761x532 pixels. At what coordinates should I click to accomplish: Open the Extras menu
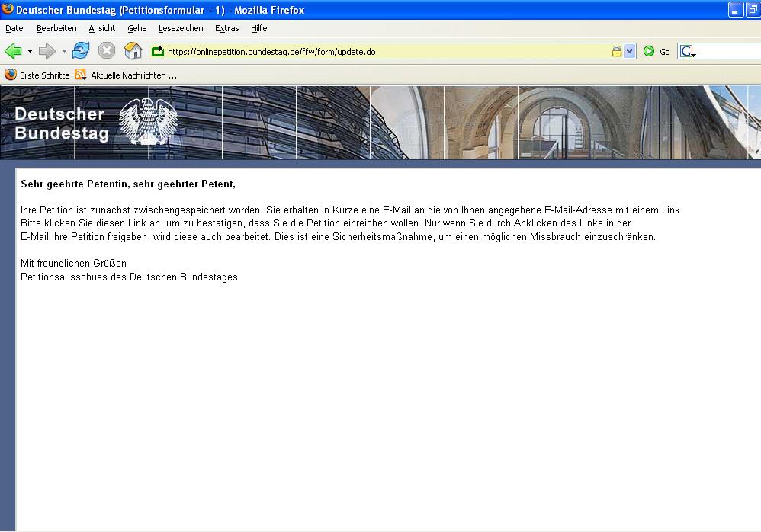click(x=226, y=28)
